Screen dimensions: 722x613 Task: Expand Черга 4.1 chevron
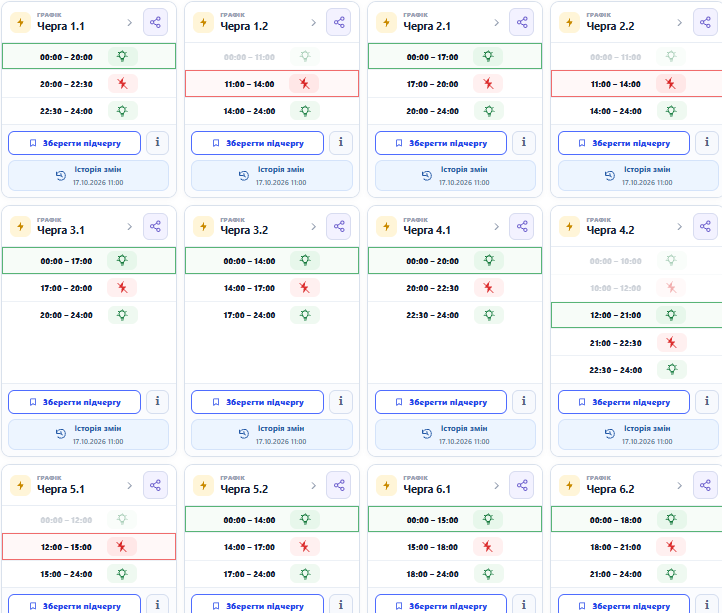coord(496,227)
